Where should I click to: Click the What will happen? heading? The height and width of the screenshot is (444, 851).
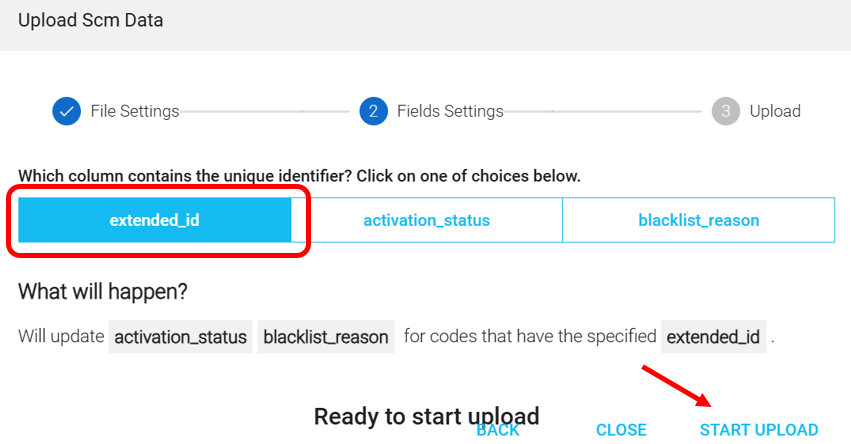pos(103,292)
